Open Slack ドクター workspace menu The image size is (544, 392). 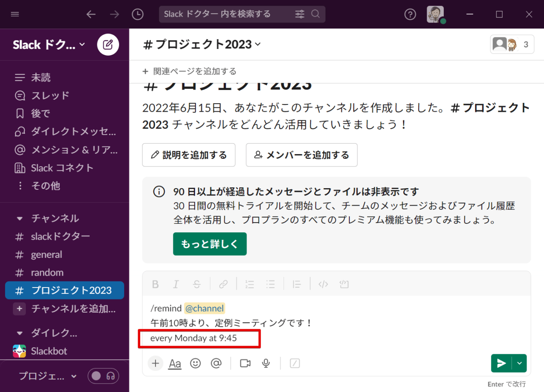click(x=48, y=44)
